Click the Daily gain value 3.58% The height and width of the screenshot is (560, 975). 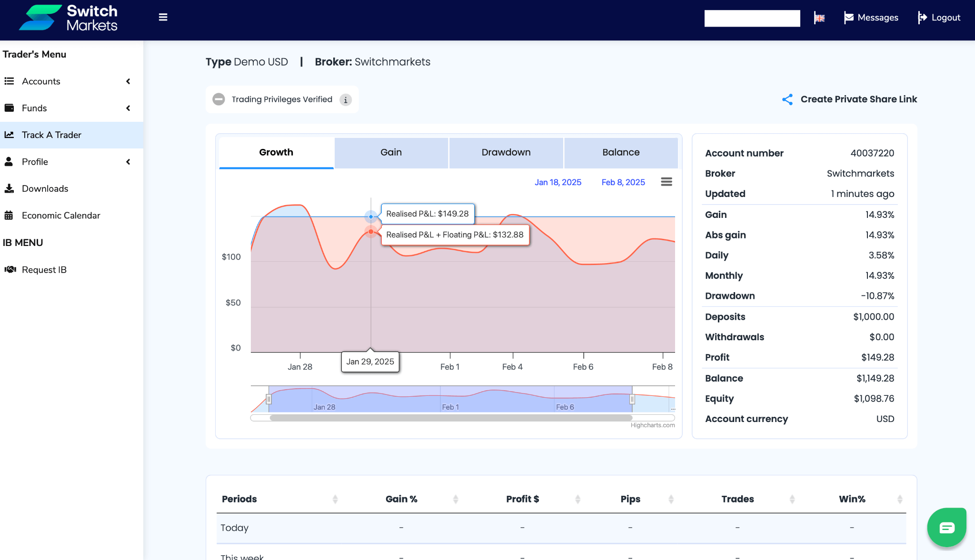[881, 255]
